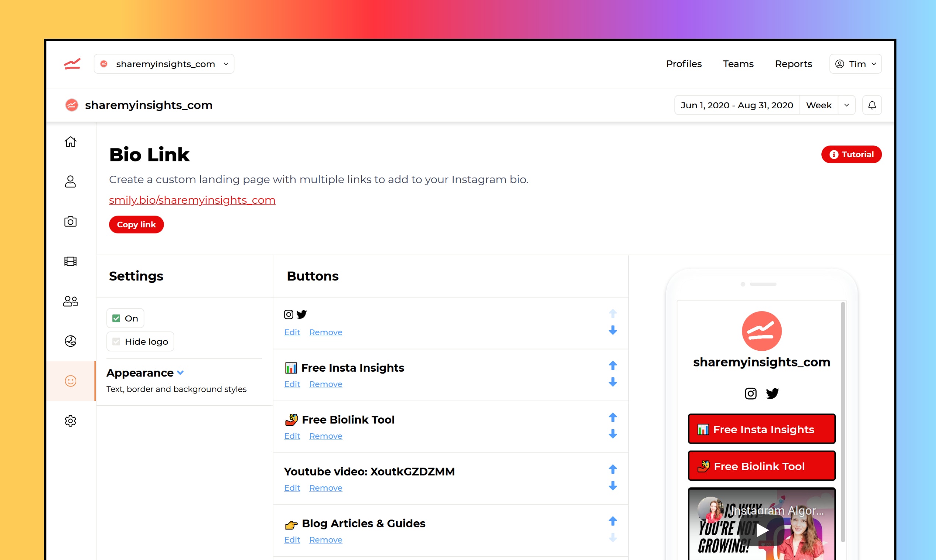
Task: Move Free Insta Insights button down
Action: [x=612, y=382]
